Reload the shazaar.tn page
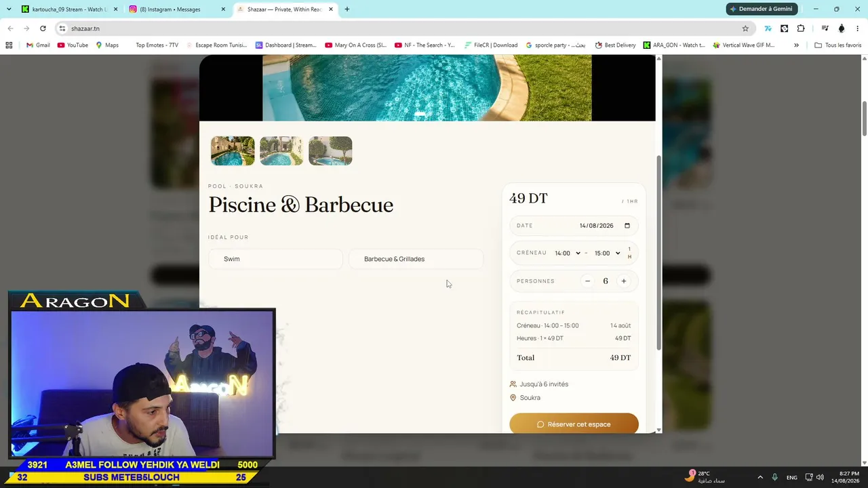Image resolution: width=868 pixels, height=488 pixels. click(x=43, y=28)
